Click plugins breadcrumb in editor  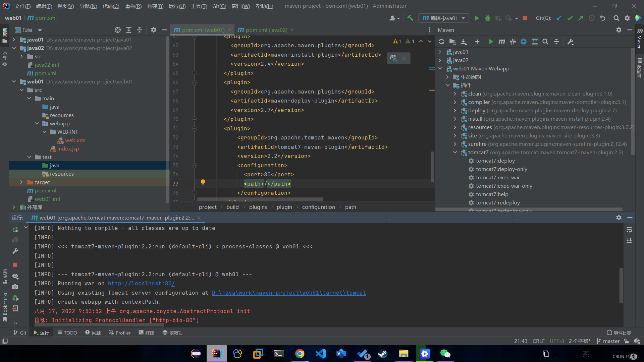pos(258,207)
